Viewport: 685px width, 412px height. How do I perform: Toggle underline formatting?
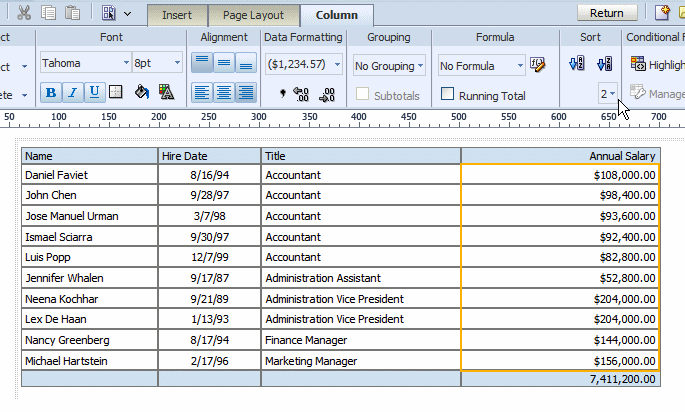click(x=94, y=92)
